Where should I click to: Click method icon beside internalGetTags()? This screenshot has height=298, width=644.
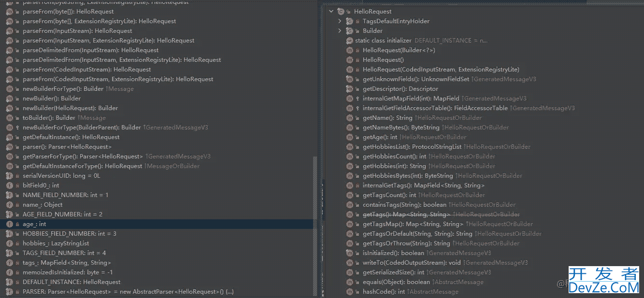[x=350, y=185]
